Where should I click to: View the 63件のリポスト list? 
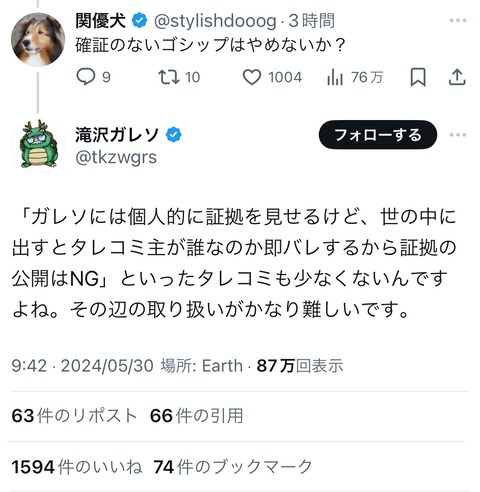point(74,416)
